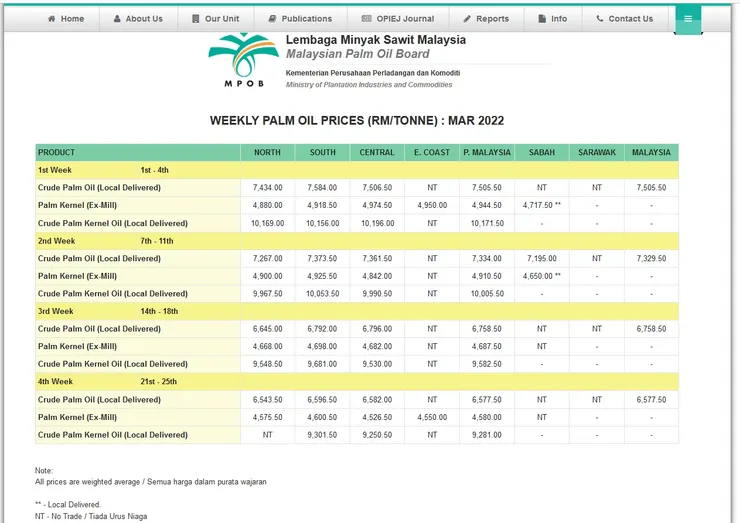
Task: Click the newspaper icon beside OPIEJ Journal
Action: click(366, 19)
